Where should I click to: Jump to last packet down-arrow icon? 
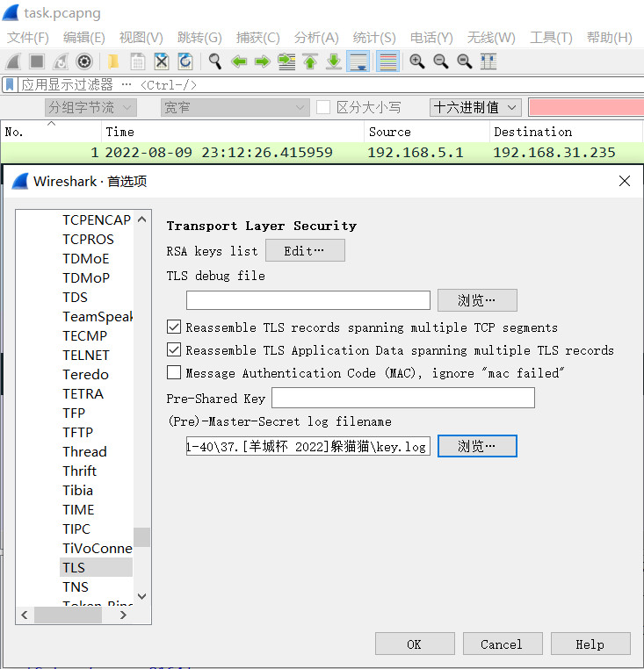334,61
